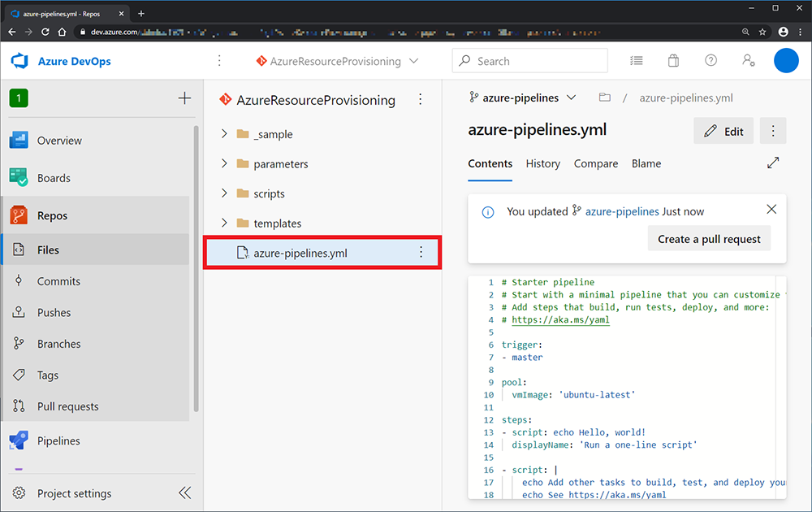
Task: Click the browser home button
Action: [63, 33]
